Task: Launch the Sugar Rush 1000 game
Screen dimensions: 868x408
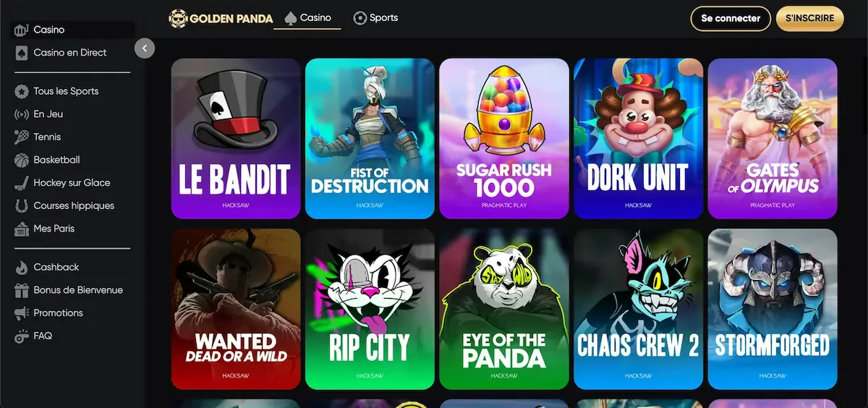Action: coord(504,139)
